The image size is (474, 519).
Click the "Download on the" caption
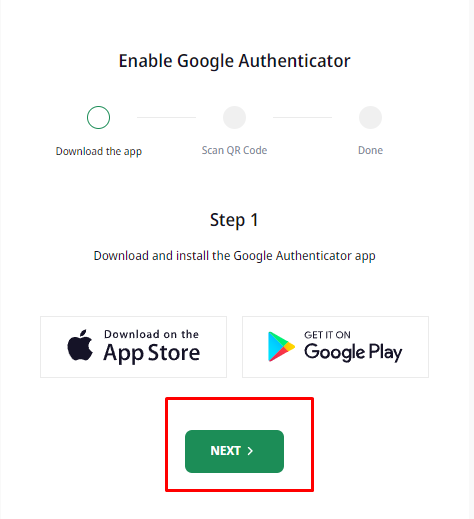click(x=151, y=334)
